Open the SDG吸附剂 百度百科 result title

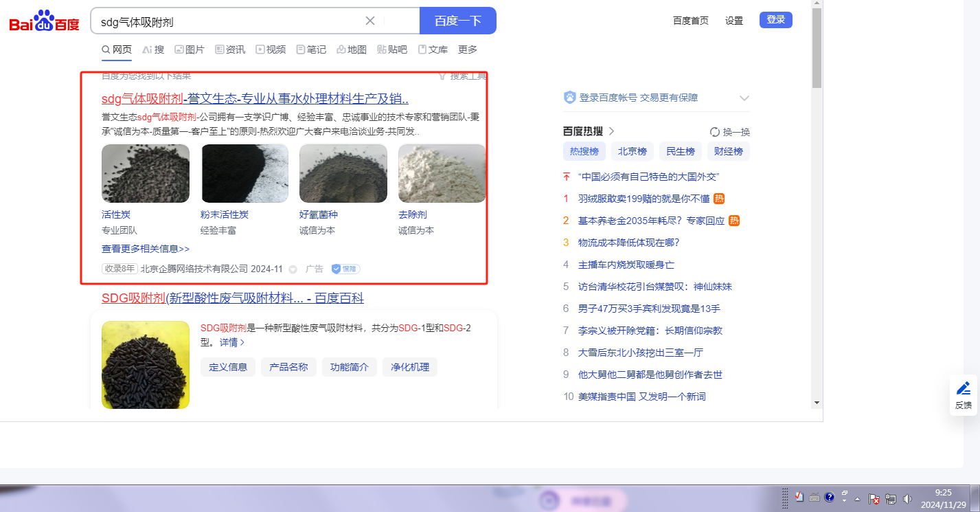click(x=233, y=298)
